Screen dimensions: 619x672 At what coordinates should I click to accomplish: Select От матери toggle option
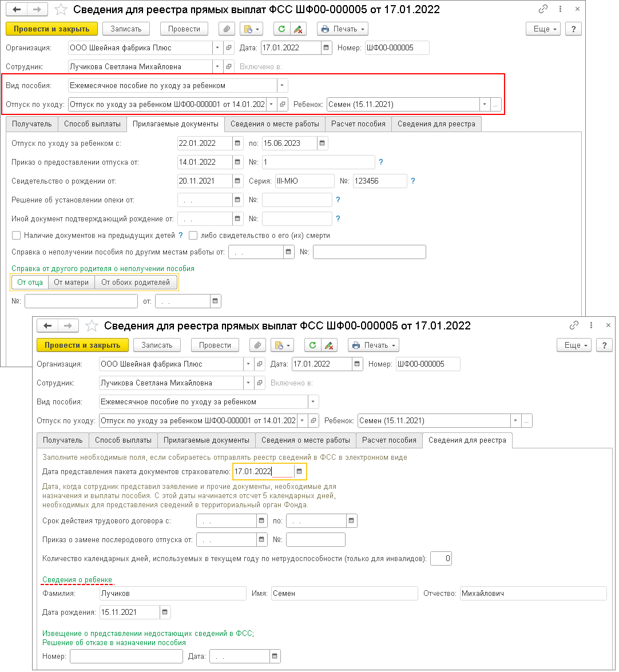(x=71, y=283)
